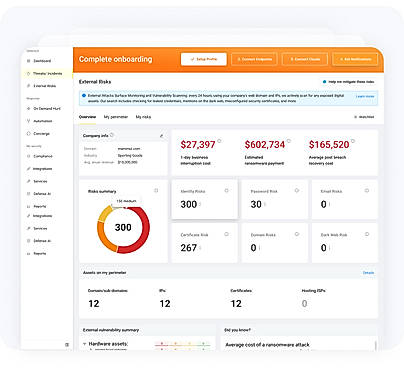404x368 pixels.
Task: Switch to the My risks tab
Action: tap(143, 117)
